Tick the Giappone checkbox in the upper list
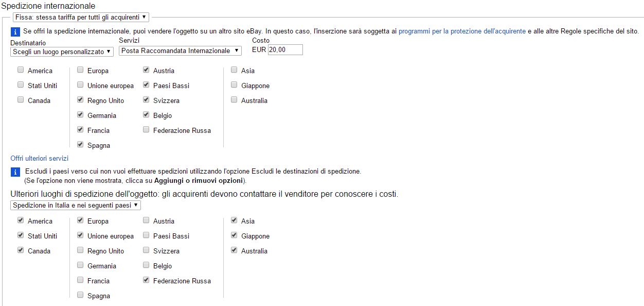The height and width of the screenshot is (306, 644). tap(234, 85)
